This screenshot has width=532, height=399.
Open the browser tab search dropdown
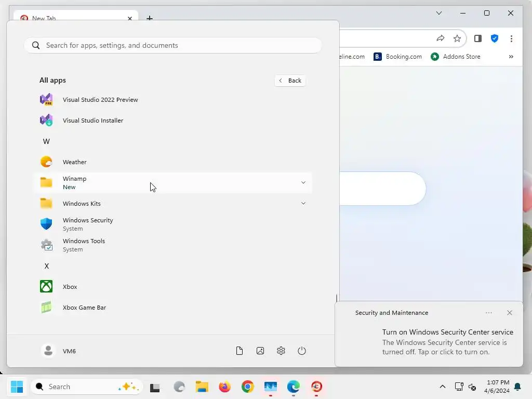[x=438, y=13]
